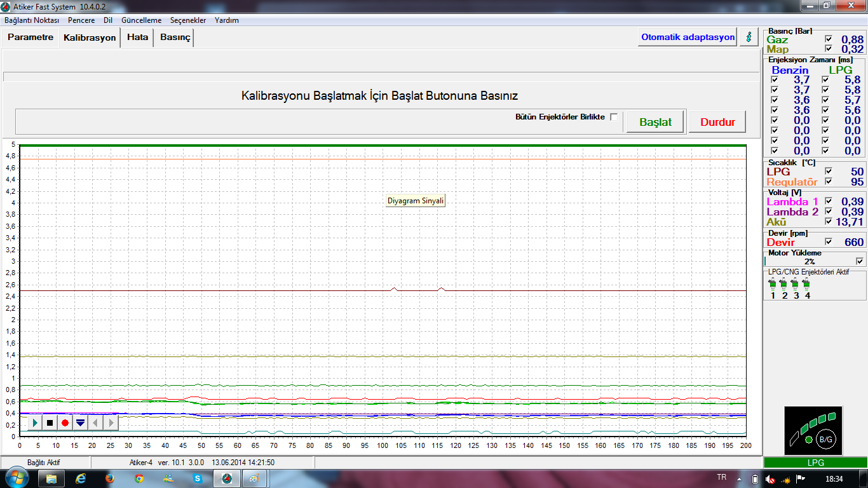Open the Bağlantı Noktası menu

(x=32, y=20)
